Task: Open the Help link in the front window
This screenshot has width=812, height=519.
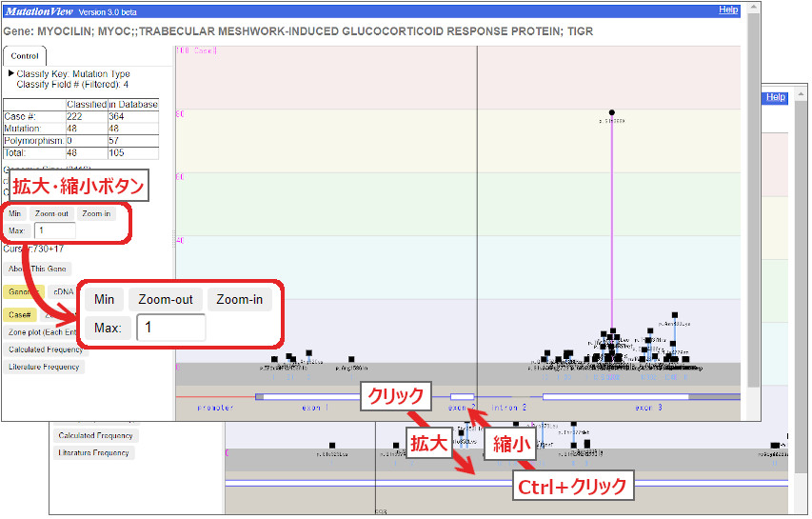Action: [x=727, y=10]
